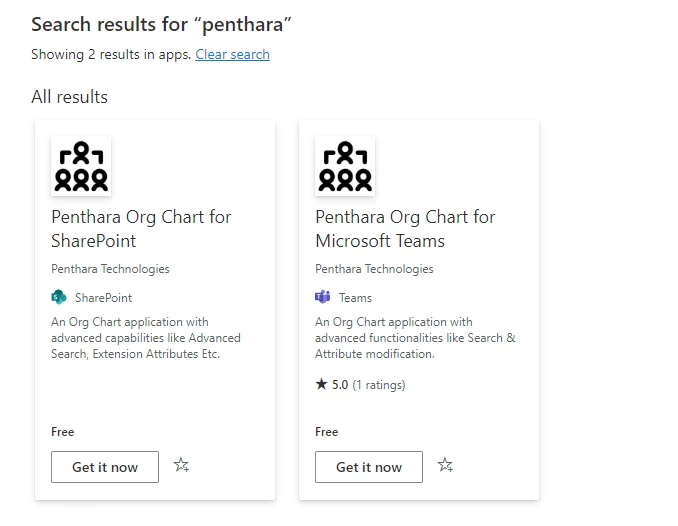Click the Free price label on Teams card
678x526 pixels.
(x=326, y=432)
